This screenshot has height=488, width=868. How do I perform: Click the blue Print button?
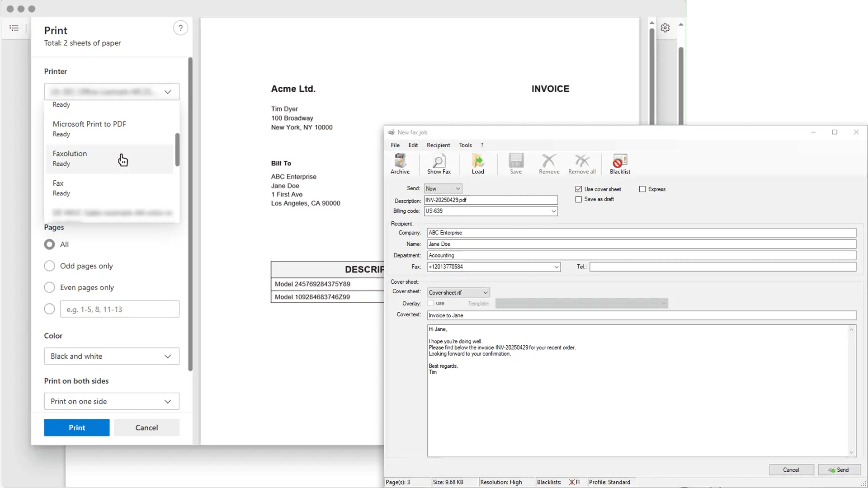click(76, 427)
